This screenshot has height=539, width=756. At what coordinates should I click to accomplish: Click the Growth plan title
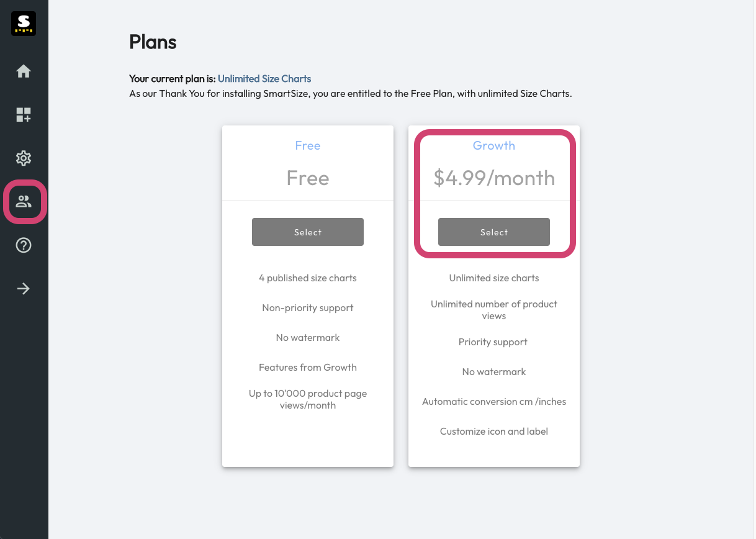494,146
